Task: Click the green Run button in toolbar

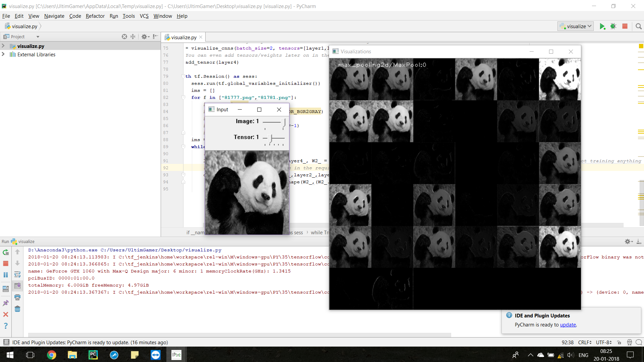Action: click(x=602, y=26)
